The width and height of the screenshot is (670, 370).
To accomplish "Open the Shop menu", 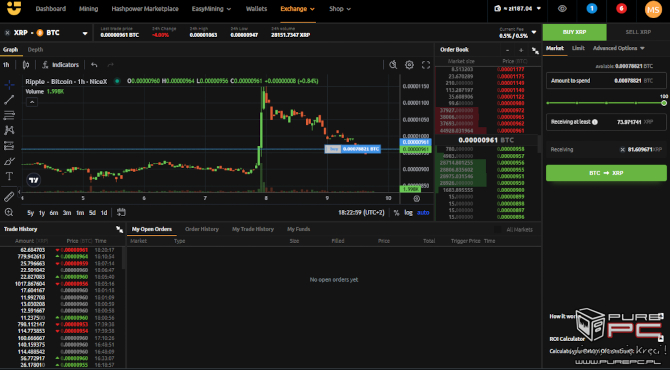I will pyautogui.click(x=340, y=9).
